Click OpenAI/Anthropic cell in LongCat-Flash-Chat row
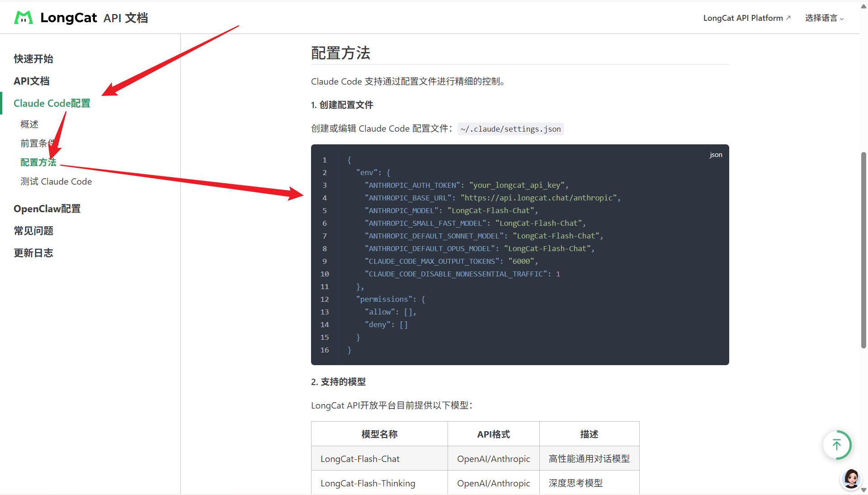The height and width of the screenshot is (495, 868). [494, 459]
